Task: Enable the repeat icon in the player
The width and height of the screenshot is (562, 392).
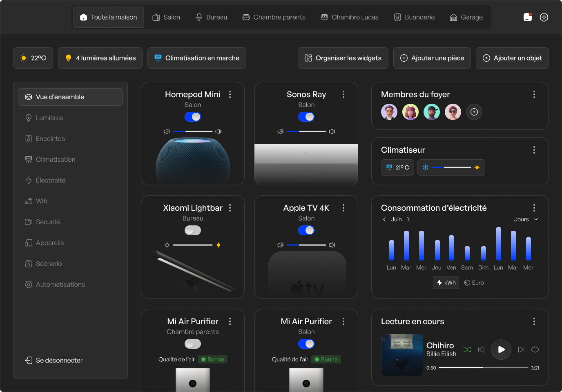Action: (535, 350)
